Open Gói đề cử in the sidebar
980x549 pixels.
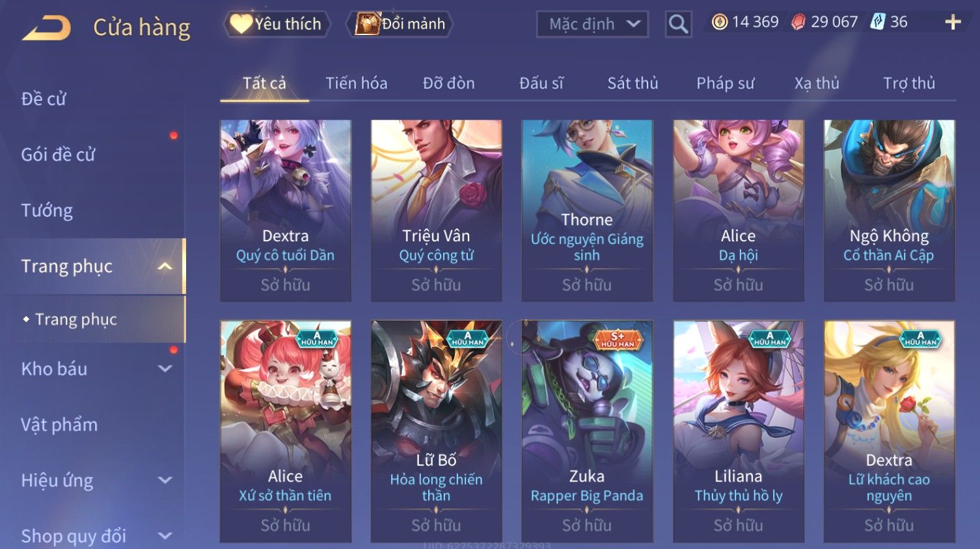[x=58, y=155]
